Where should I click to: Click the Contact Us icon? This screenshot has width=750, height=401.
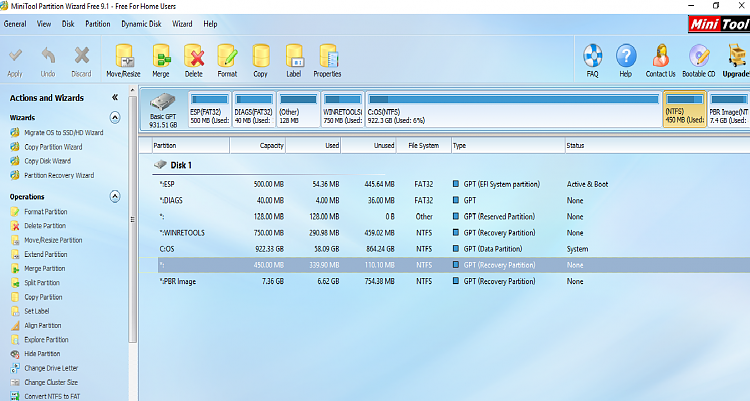(661, 56)
